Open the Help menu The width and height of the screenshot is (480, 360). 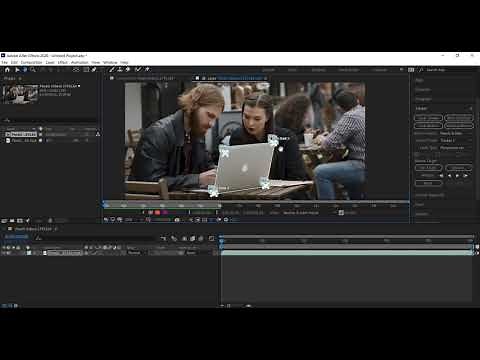pos(124,62)
